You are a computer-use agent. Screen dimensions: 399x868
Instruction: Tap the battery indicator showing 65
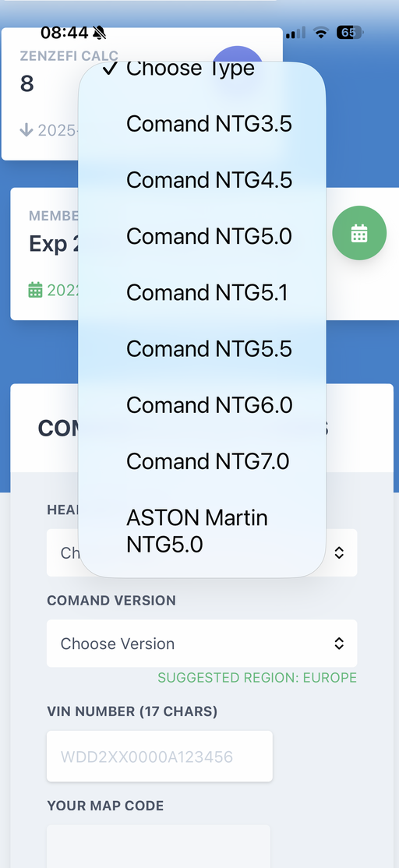[x=349, y=33]
